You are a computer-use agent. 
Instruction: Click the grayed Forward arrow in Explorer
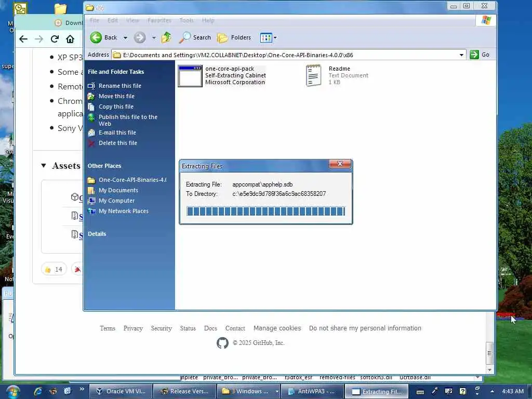(x=139, y=37)
